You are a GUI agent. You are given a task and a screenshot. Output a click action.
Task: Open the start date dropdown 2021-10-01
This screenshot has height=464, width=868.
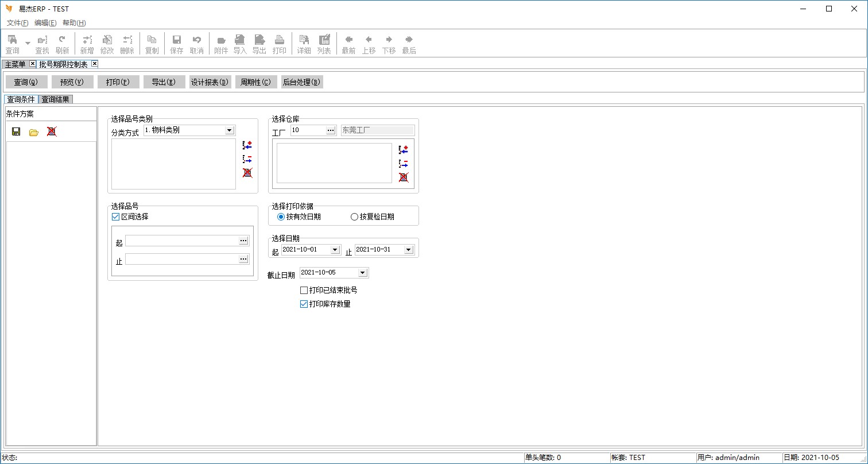coord(335,250)
